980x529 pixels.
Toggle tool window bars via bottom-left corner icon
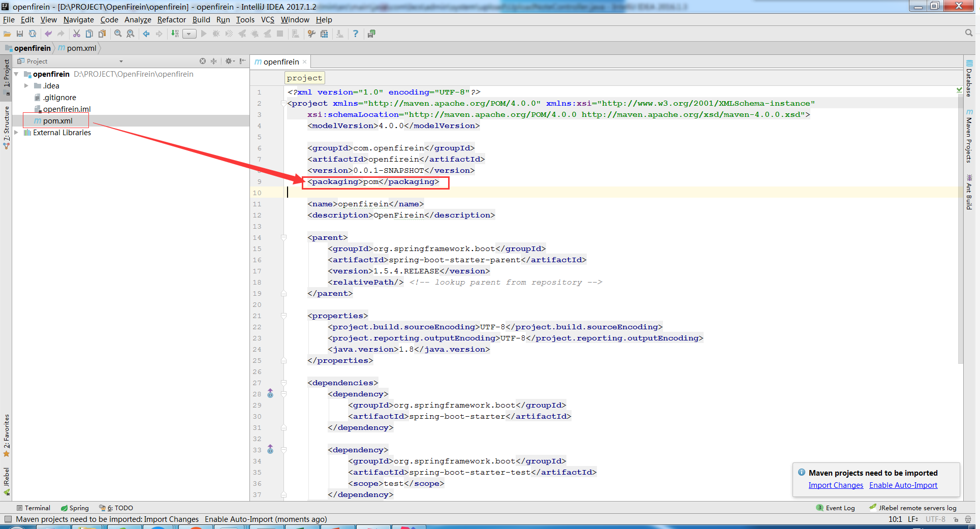[x=8, y=519]
